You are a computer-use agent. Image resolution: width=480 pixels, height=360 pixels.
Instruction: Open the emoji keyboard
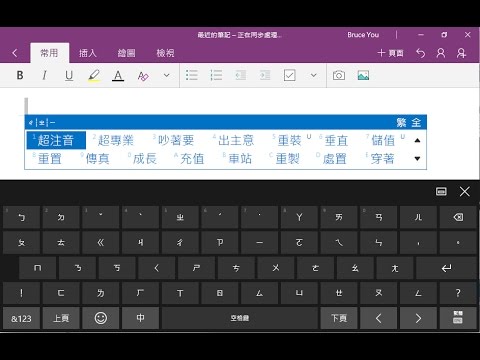[x=101, y=319]
